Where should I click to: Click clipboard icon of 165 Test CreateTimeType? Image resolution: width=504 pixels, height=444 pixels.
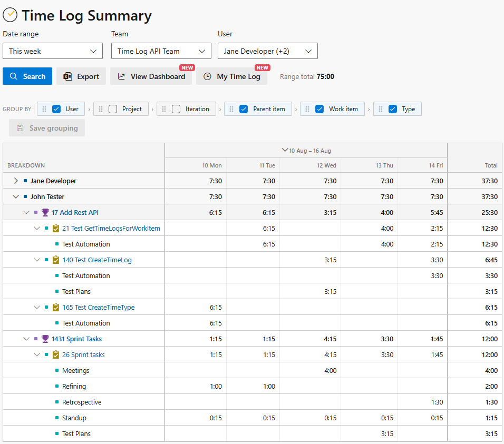56,307
